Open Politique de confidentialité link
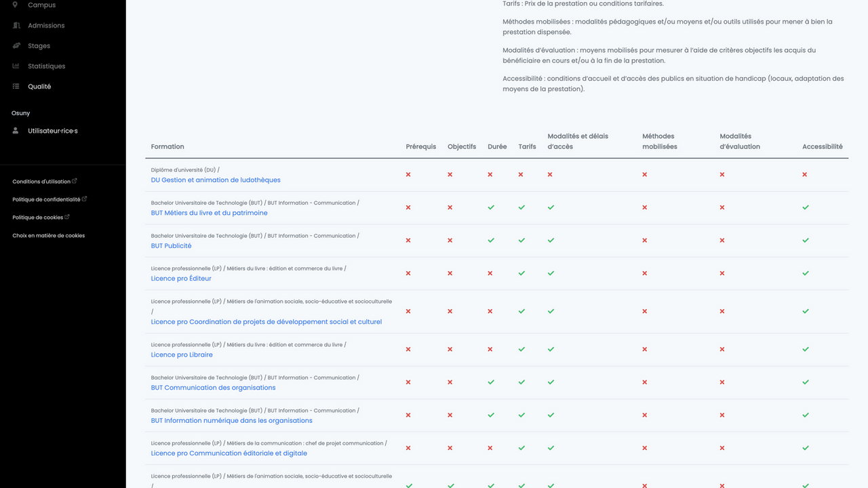Viewport: 868px width, 488px height. click(46, 199)
